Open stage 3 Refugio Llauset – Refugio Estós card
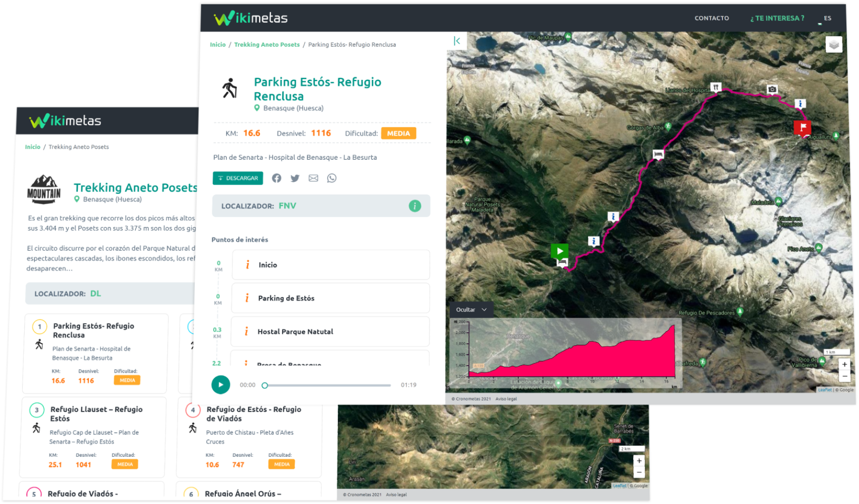Viewport: 859px width, 504px height. coord(92,437)
